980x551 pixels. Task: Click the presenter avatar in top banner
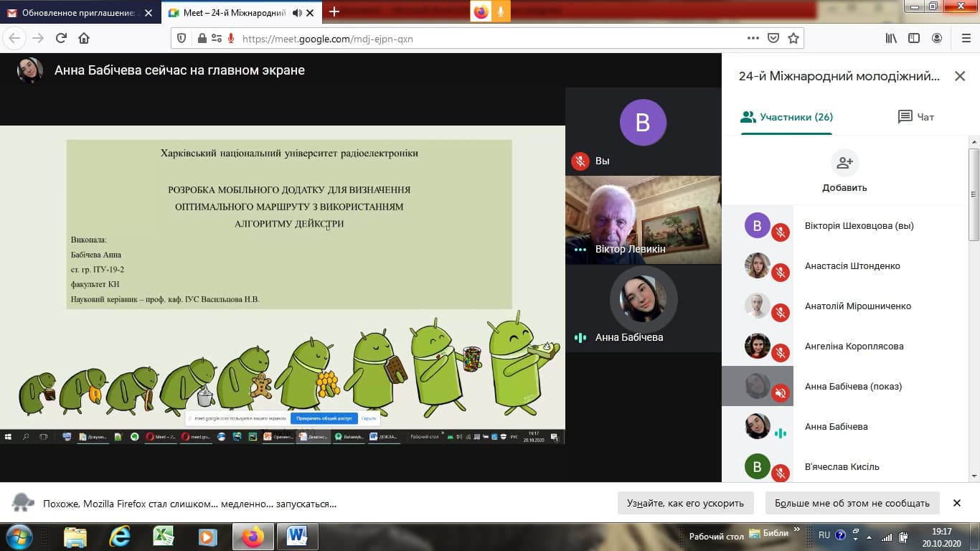tap(30, 70)
